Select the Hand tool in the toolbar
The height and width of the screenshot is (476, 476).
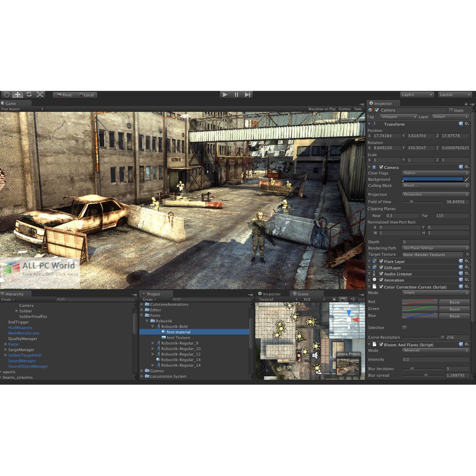click(7, 94)
